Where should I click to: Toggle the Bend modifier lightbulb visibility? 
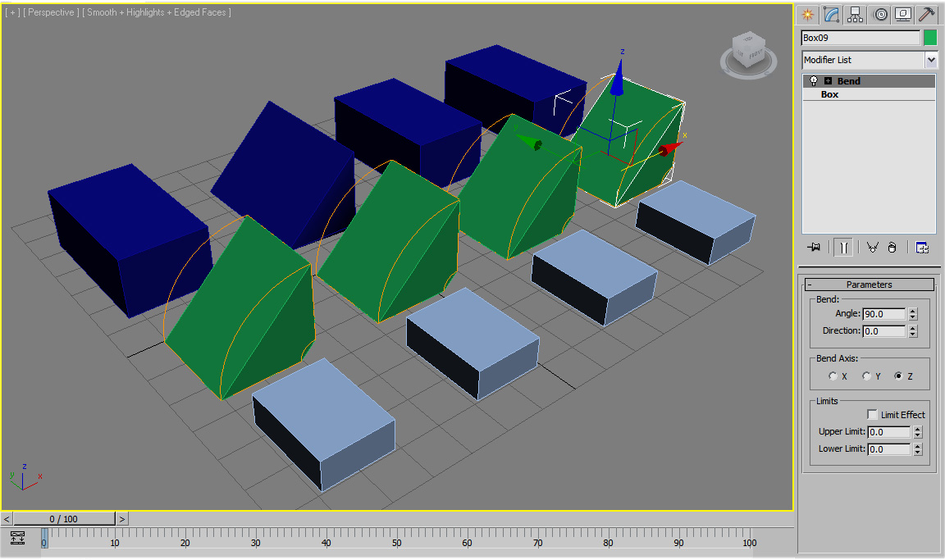point(813,80)
